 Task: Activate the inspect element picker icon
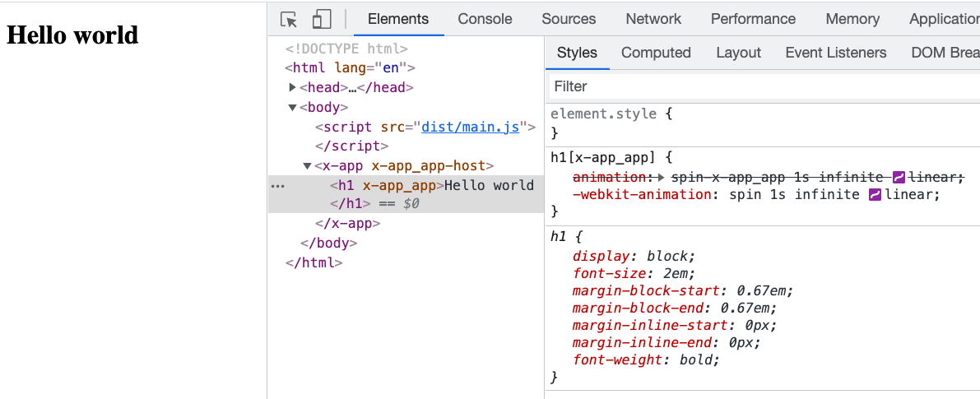(289, 20)
